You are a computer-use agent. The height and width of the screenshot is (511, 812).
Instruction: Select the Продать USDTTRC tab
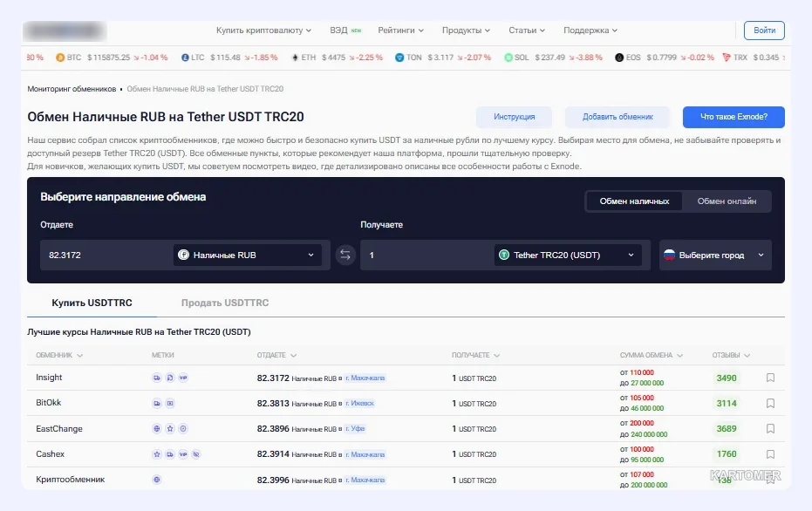pos(225,303)
